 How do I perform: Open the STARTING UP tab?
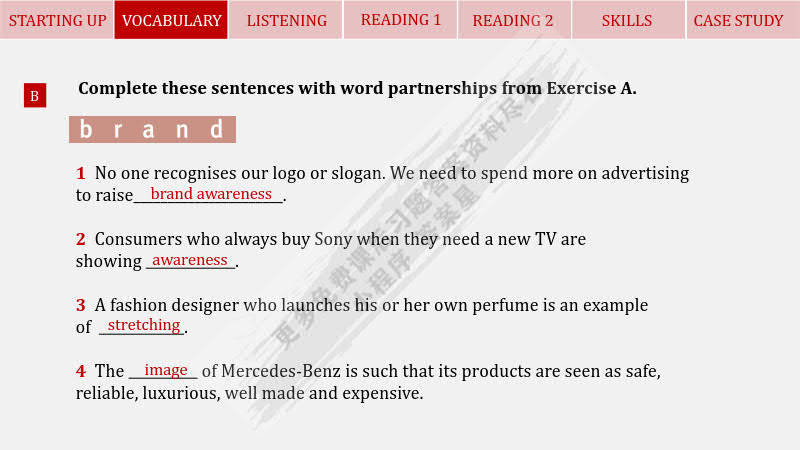(x=57, y=20)
